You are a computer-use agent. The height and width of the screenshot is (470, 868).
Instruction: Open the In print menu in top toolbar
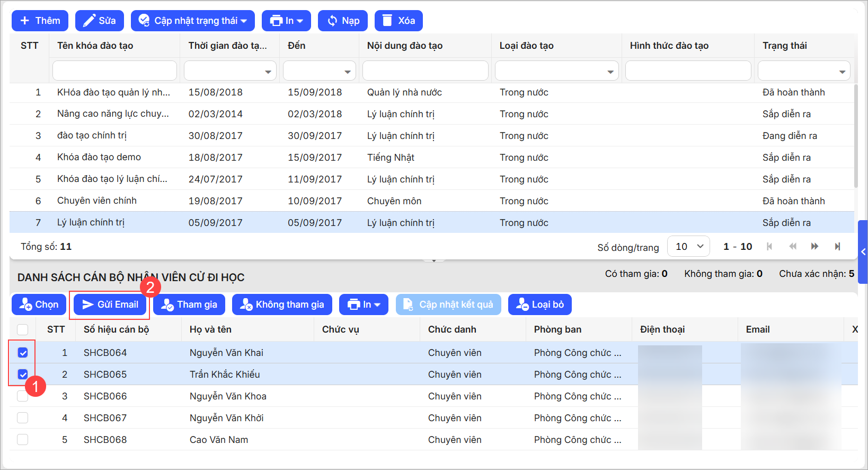(x=287, y=21)
